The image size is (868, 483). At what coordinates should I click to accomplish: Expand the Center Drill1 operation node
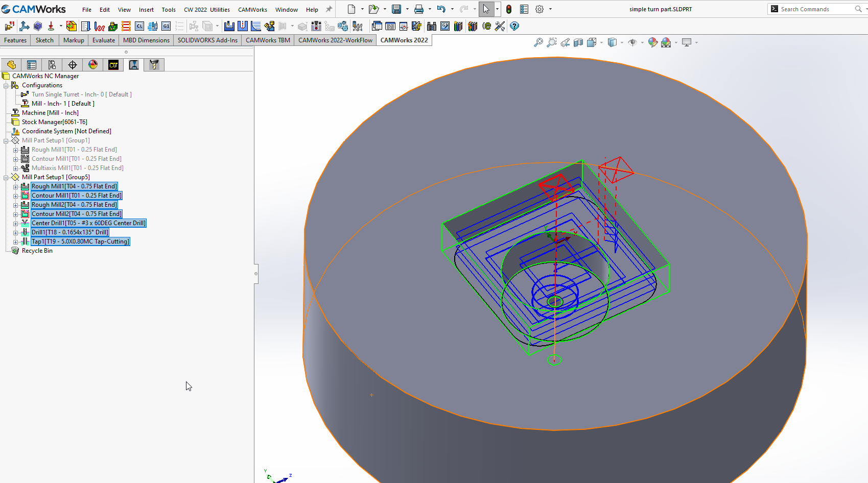coord(16,224)
